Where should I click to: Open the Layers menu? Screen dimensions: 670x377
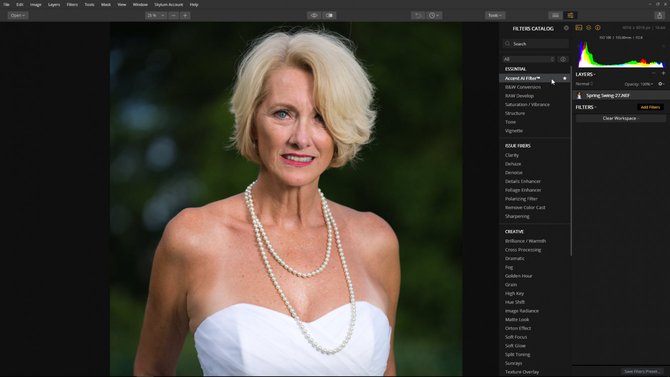tap(54, 5)
